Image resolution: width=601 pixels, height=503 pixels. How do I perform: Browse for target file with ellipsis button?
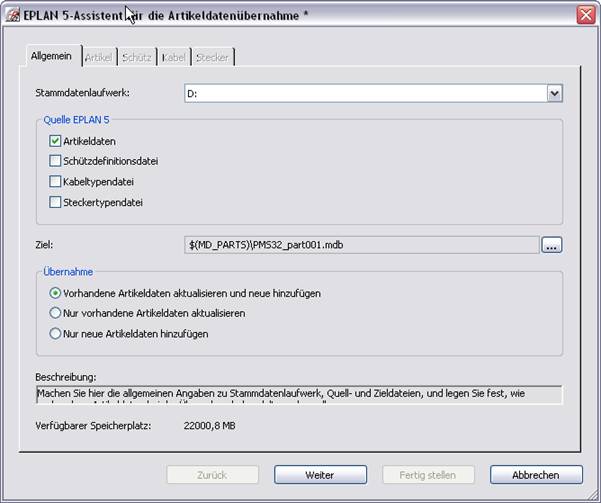point(552,244)
